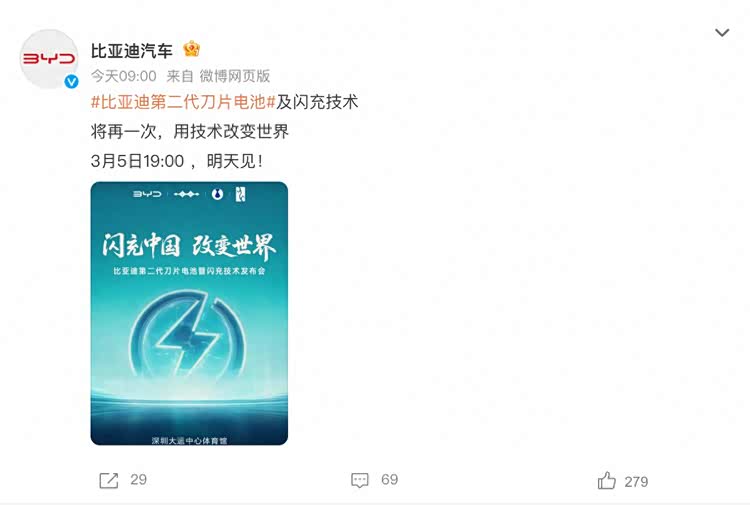
Task: Open the 比亚迪汽车 username link
Action: (132, 50)
